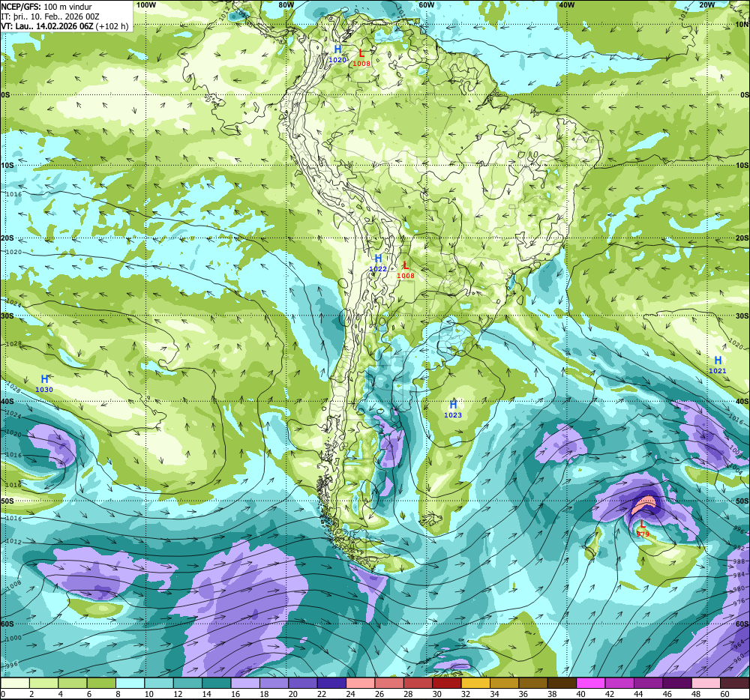The image size is (750, 700).
Task: Pick the lavender swatch between 16 and 18
Action: click(245, 683)
